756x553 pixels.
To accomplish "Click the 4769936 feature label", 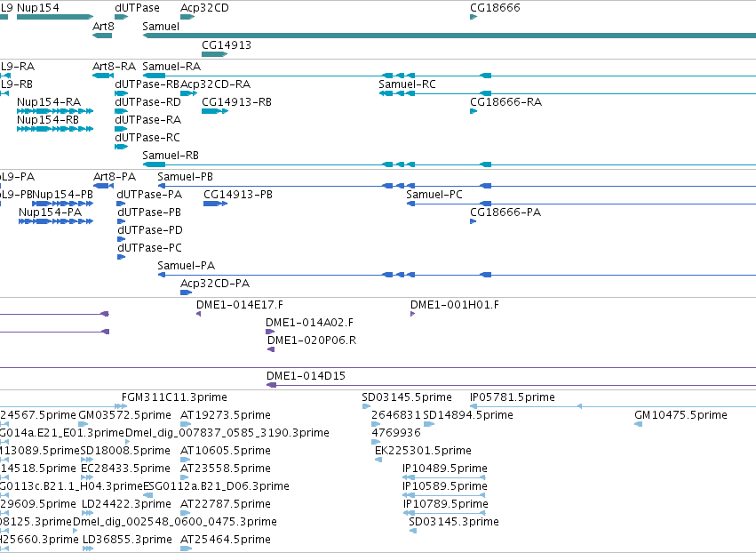I will pos(396,433).
